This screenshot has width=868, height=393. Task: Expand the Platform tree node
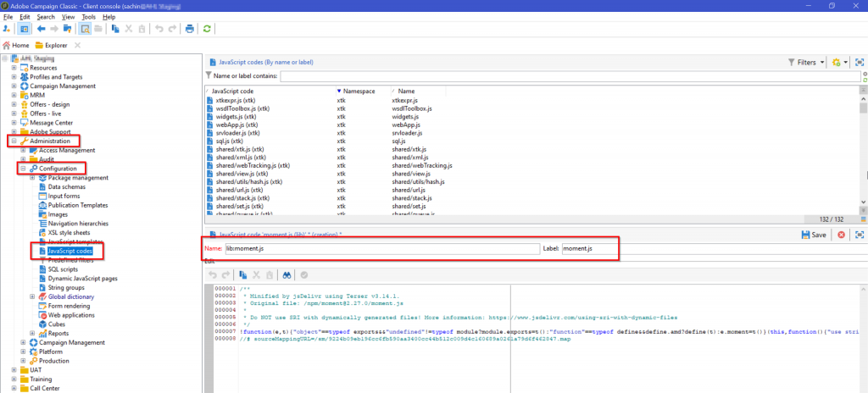23,351
